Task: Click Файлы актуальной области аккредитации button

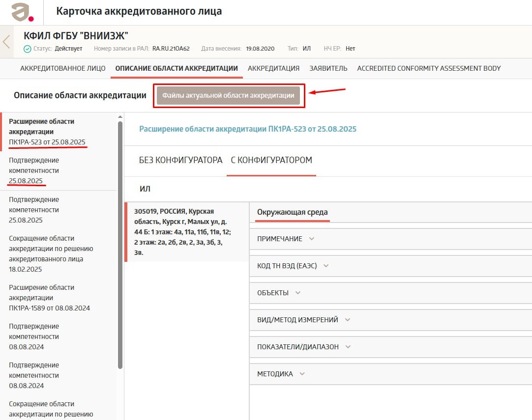Action: coord(228,96)
